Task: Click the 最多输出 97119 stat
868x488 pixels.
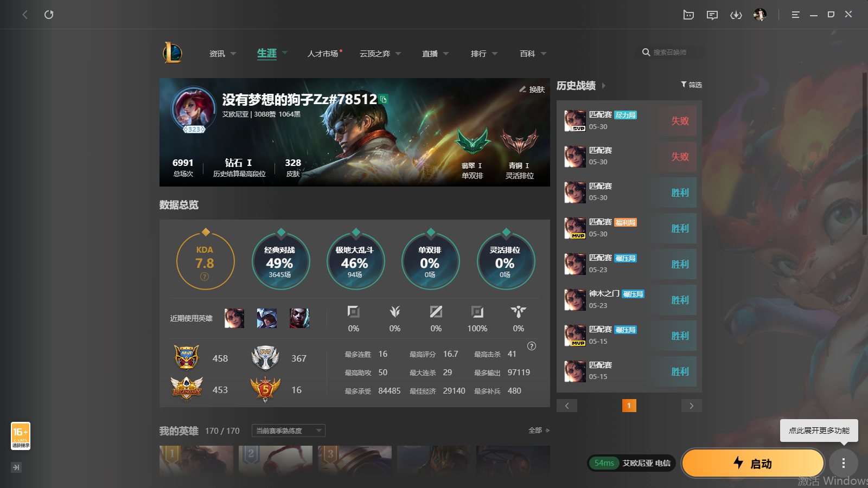Action: 502,373
